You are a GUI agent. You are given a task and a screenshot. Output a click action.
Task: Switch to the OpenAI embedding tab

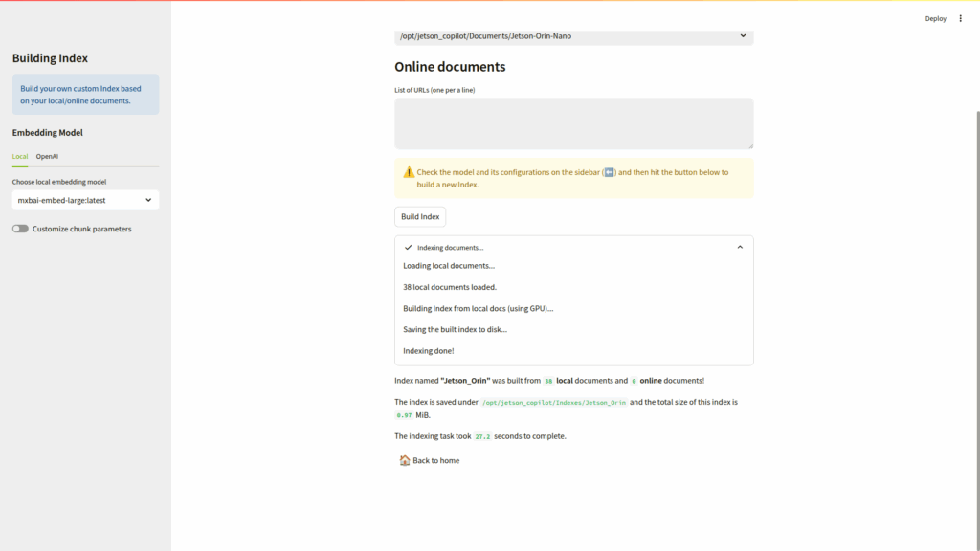[x=48, y=156]
